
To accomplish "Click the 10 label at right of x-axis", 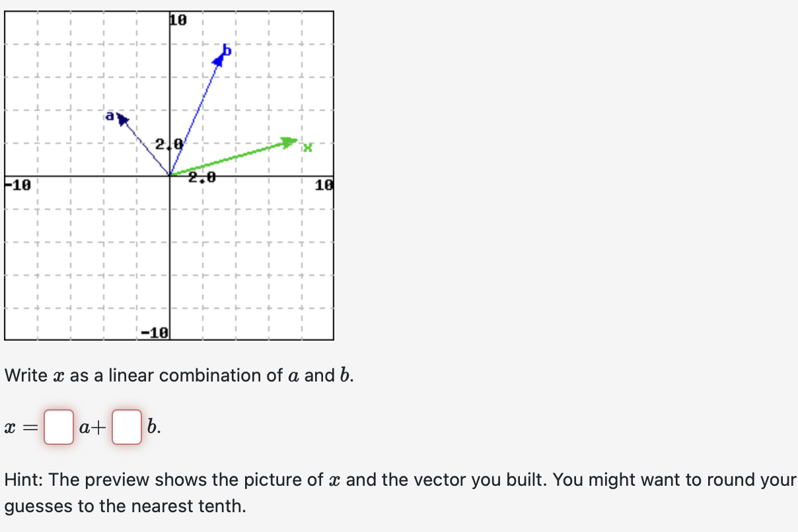I will (324, 184).
